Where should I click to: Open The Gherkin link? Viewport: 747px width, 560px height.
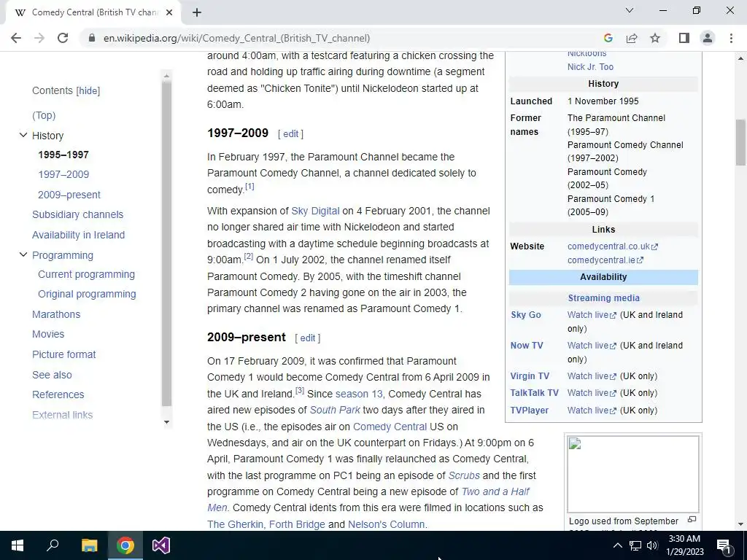pyautogui.click(x=235, y=524)
